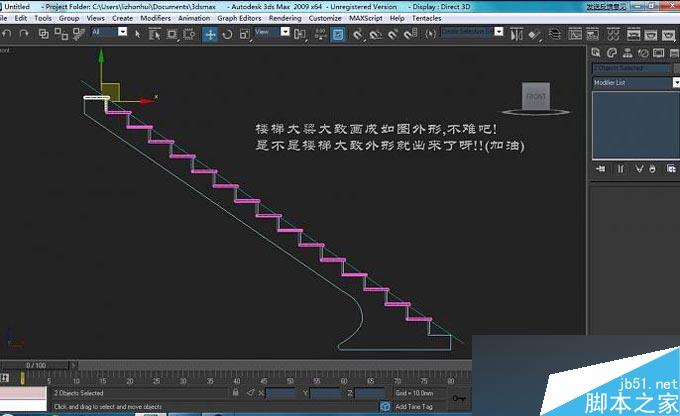The height and width of the screenshot is (416, 680).
Task: Click Make Unique icon
Action: tap(639, 169)
